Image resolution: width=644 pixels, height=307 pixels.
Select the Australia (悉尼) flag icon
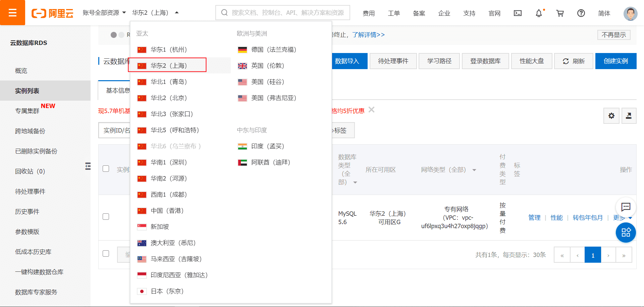click(x=142, y=243)
